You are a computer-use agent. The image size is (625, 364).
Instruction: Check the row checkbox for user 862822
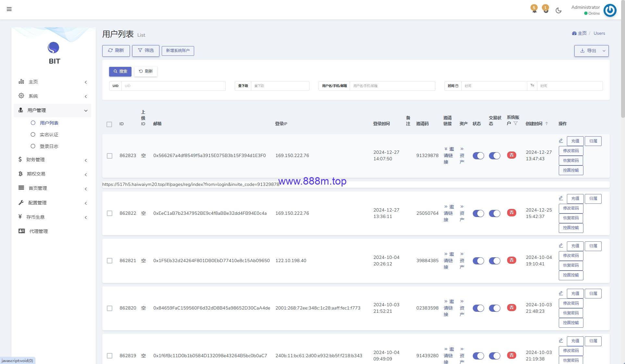click(110, 213)
